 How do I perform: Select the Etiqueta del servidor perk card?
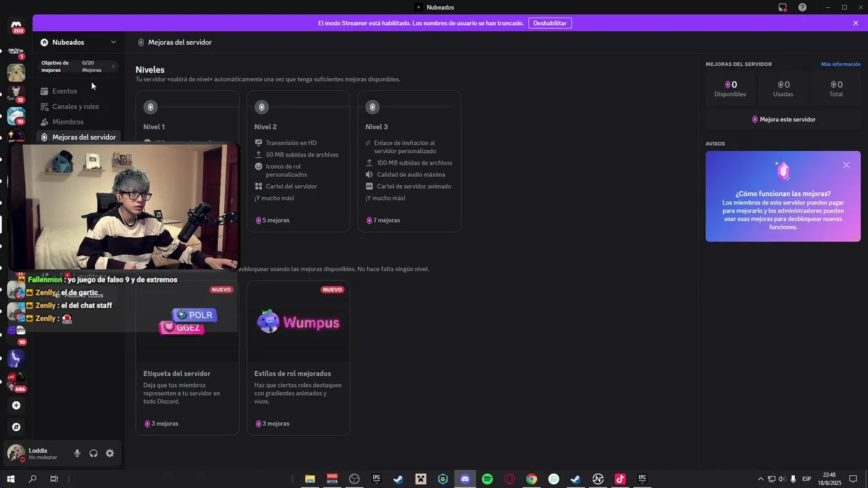(187, 358)
